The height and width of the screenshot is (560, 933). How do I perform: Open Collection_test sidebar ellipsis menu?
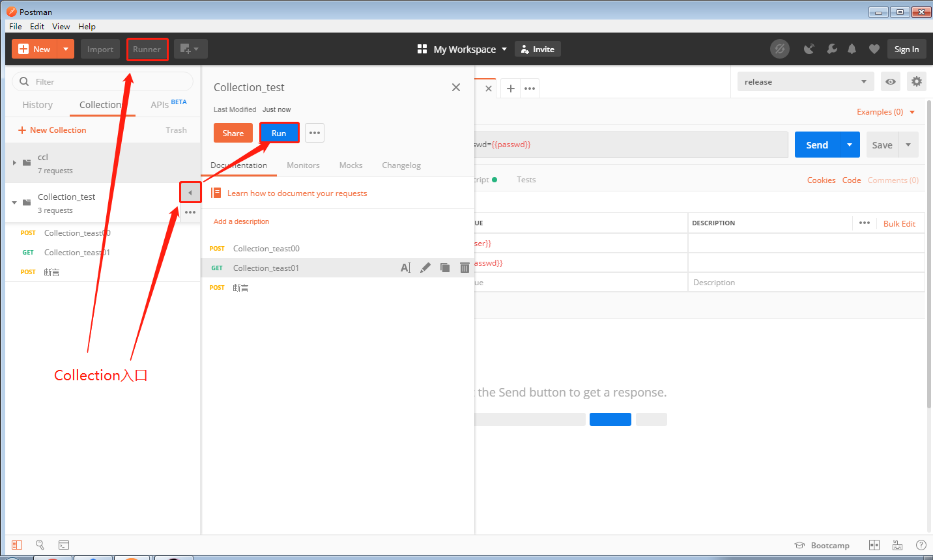(x=190, y=212)
